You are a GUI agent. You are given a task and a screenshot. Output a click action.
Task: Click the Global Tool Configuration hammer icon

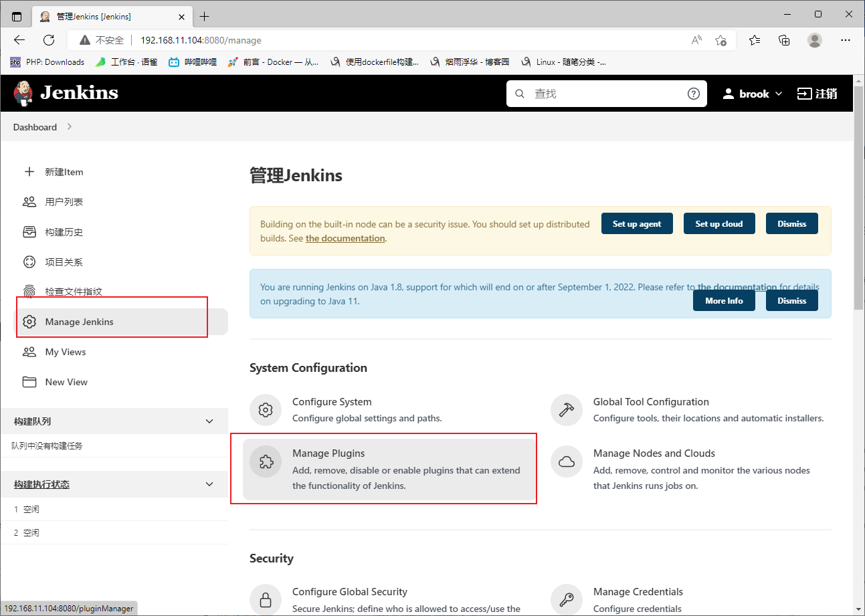567,410
